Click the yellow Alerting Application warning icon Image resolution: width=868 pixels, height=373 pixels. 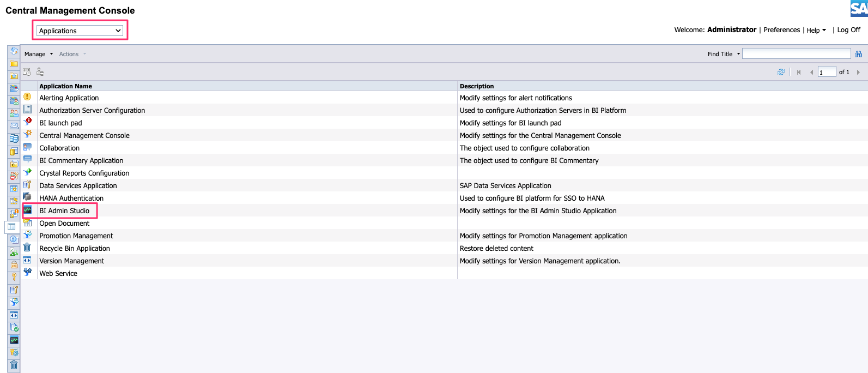[27, 97]
